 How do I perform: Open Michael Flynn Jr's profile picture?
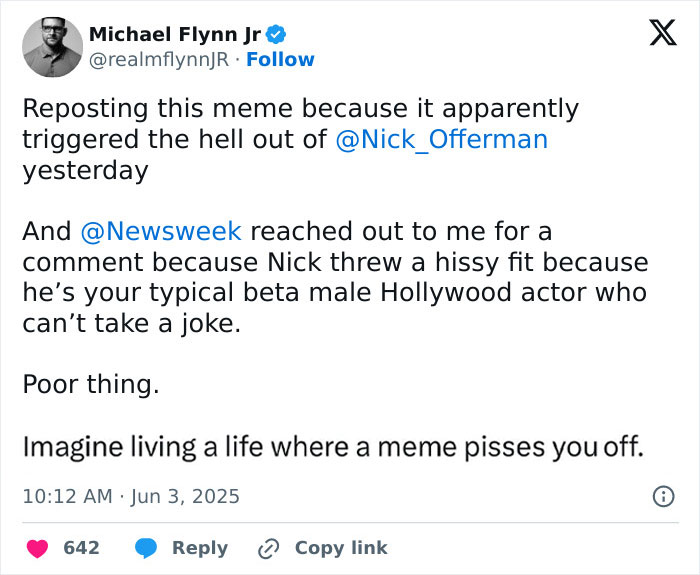pyautogui.click(x=51, y=47)
